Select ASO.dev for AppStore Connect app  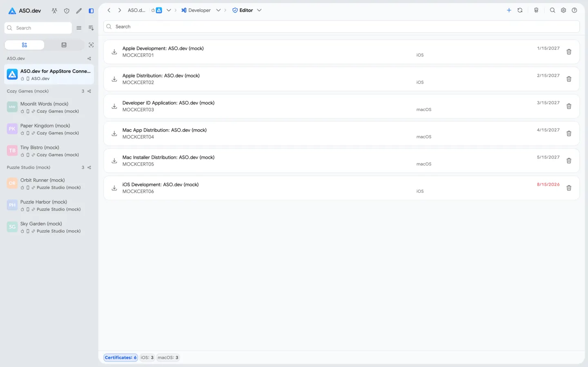tap(49, 74)
